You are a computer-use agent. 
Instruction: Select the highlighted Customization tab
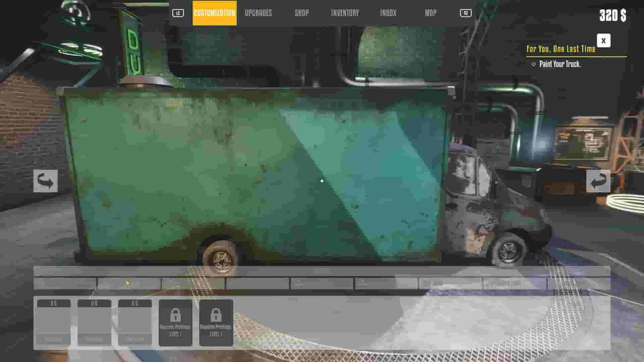pyautogui.click(x=214, y=13)
